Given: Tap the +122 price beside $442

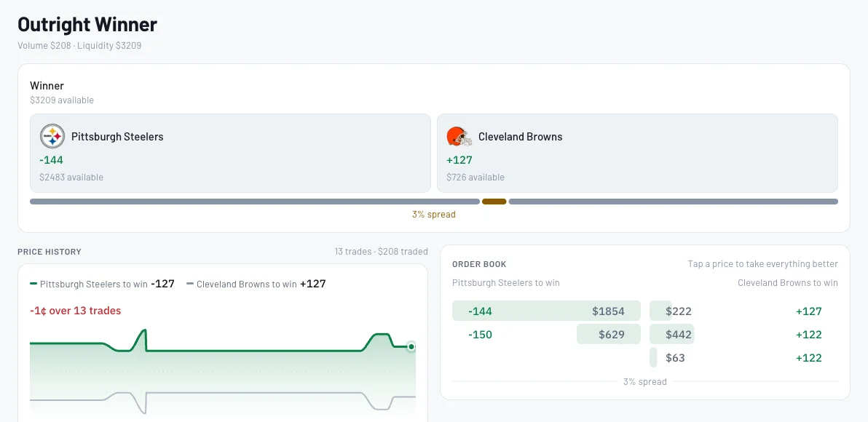Looking at the screenshot, I should point(809,334).
